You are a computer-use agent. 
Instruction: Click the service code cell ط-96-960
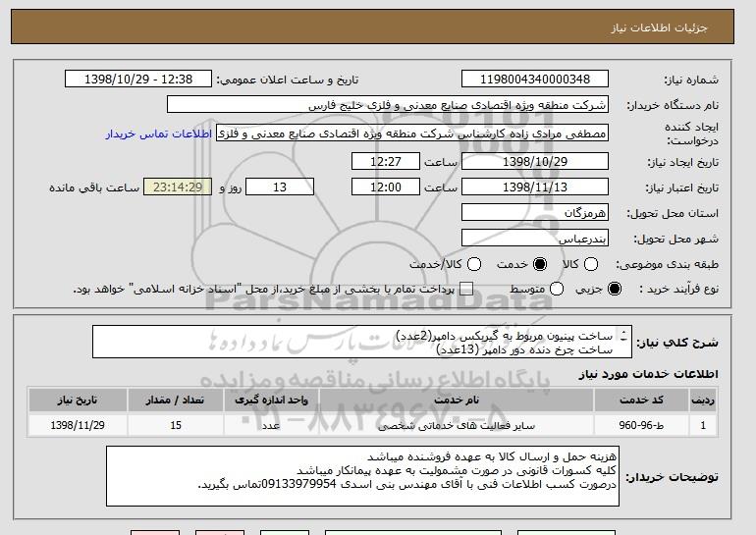click(641, 425)
